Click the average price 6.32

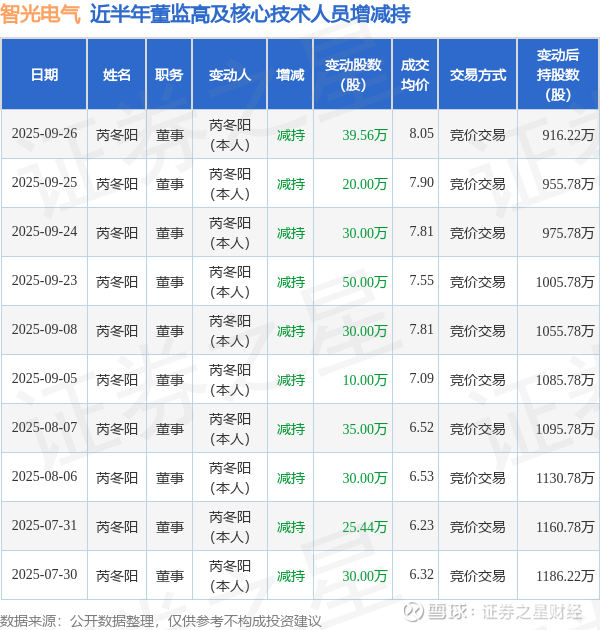(x=422, y=575)
